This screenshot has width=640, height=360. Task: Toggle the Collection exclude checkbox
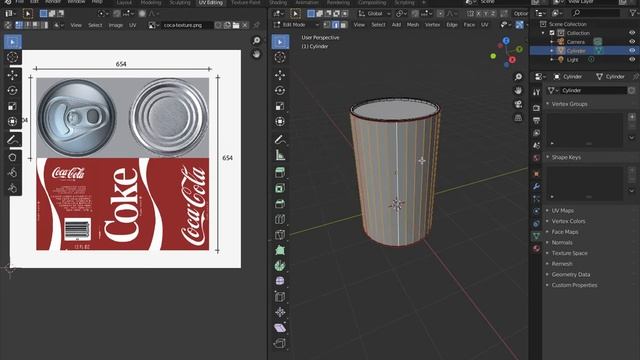[x=552, y=33]
